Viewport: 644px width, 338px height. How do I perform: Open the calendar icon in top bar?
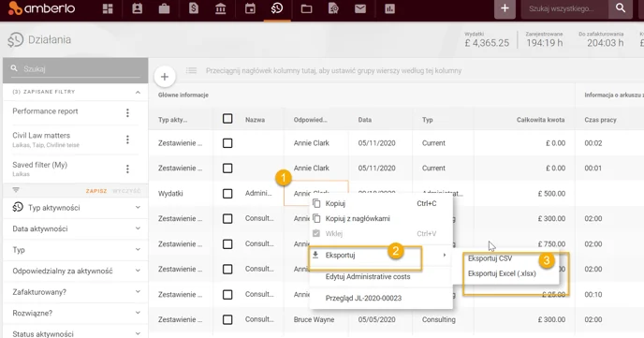pyautogui.click(x=250, y=8)
